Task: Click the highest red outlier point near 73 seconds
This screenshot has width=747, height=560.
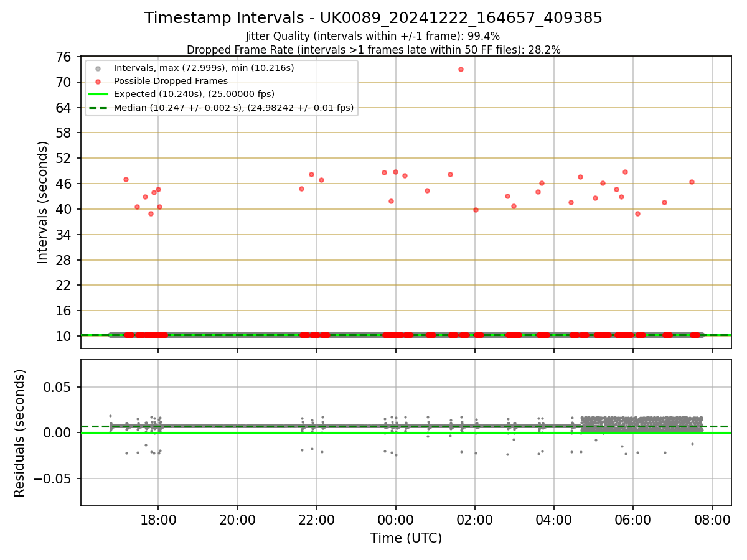Action: pyautogui.click(x=461, y=69)
